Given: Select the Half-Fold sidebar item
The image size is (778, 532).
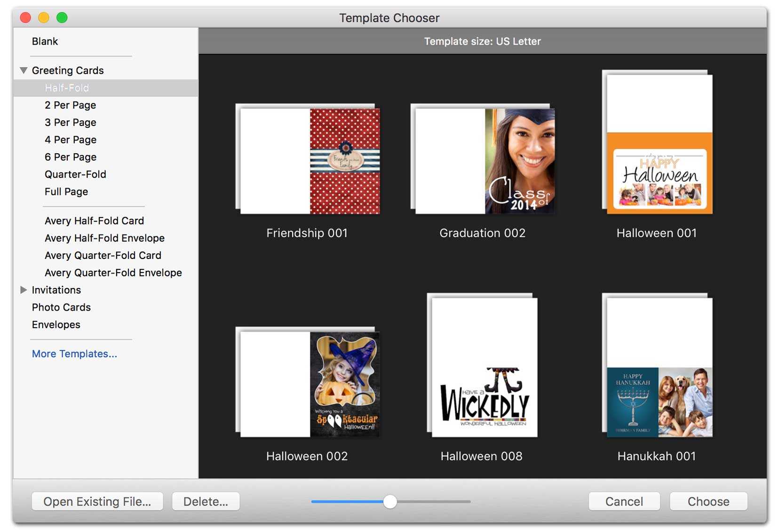Looking at the screenshot, I should coord(67,88).
